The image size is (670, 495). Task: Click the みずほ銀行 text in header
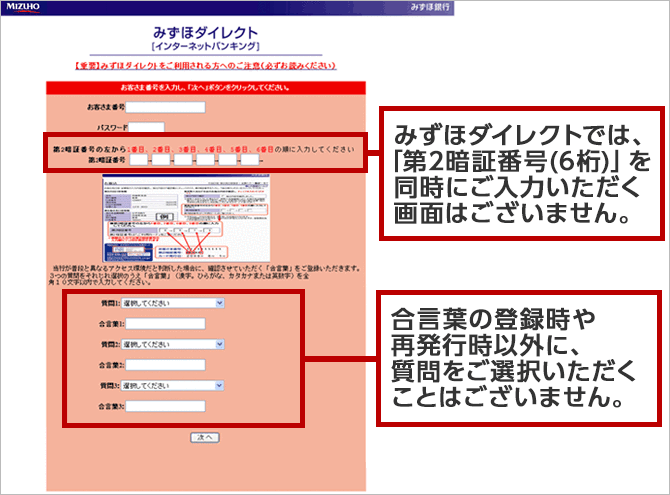(430, 7)
